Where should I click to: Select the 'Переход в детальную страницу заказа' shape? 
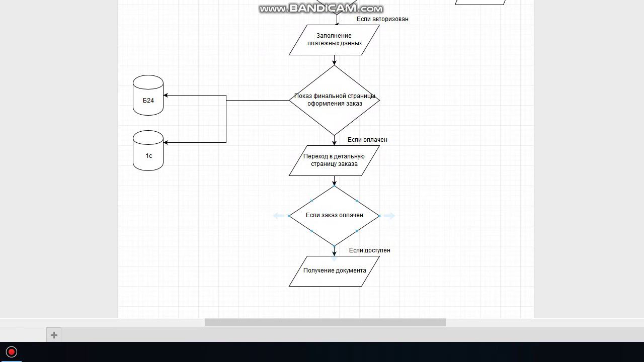[x=334, y=160]
